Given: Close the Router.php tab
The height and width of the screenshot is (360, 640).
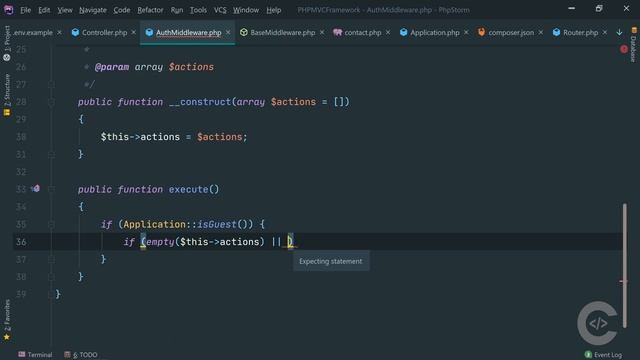Looking at the screenshot, I should (604, 32).
